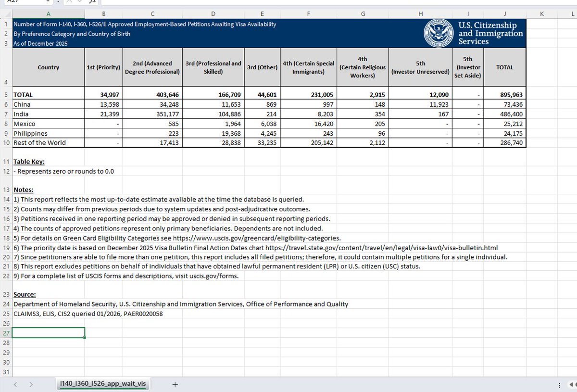This screenshot has height=392, width=577.
Task: Select column K header
Action: point(542,13)
